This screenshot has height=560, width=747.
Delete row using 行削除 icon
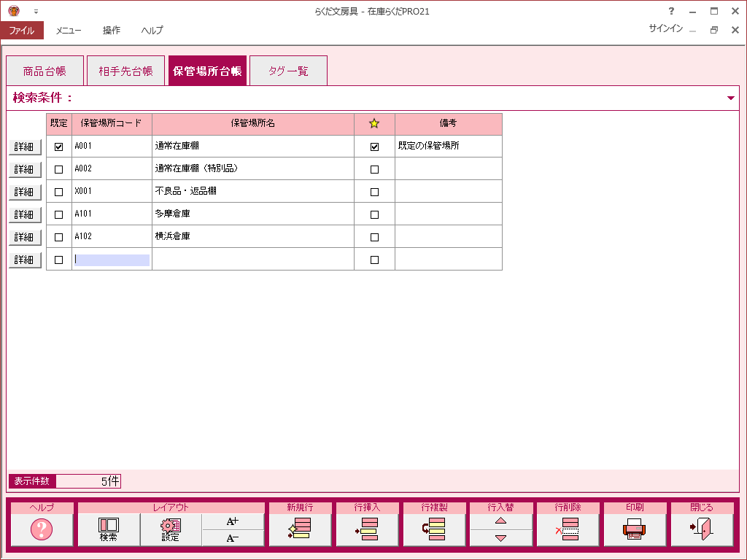(x=568, y=529)
